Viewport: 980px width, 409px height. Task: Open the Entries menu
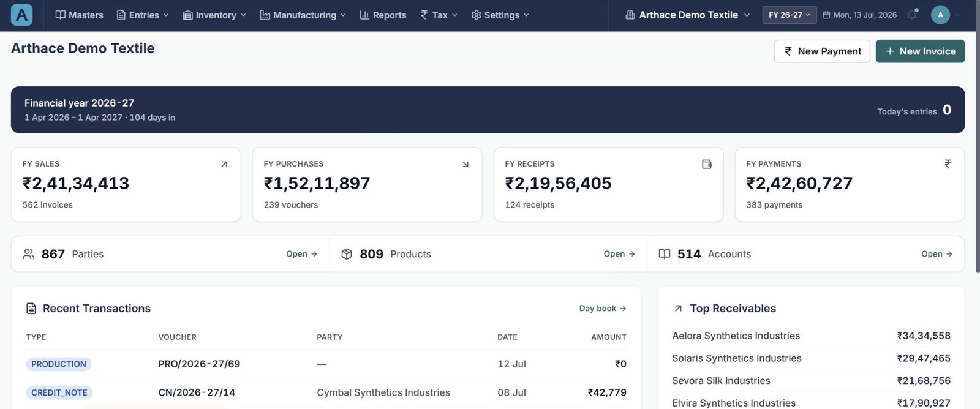pos(143,15)
